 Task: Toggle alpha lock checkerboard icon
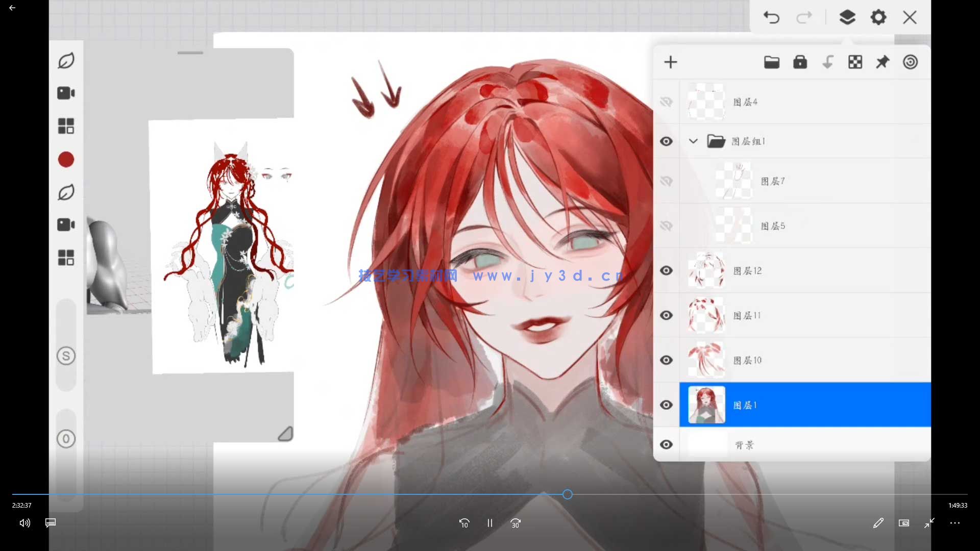855,62
